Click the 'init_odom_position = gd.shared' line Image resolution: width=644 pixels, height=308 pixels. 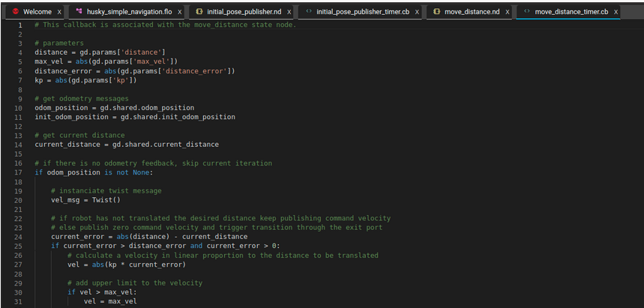[x=135, y=117]
